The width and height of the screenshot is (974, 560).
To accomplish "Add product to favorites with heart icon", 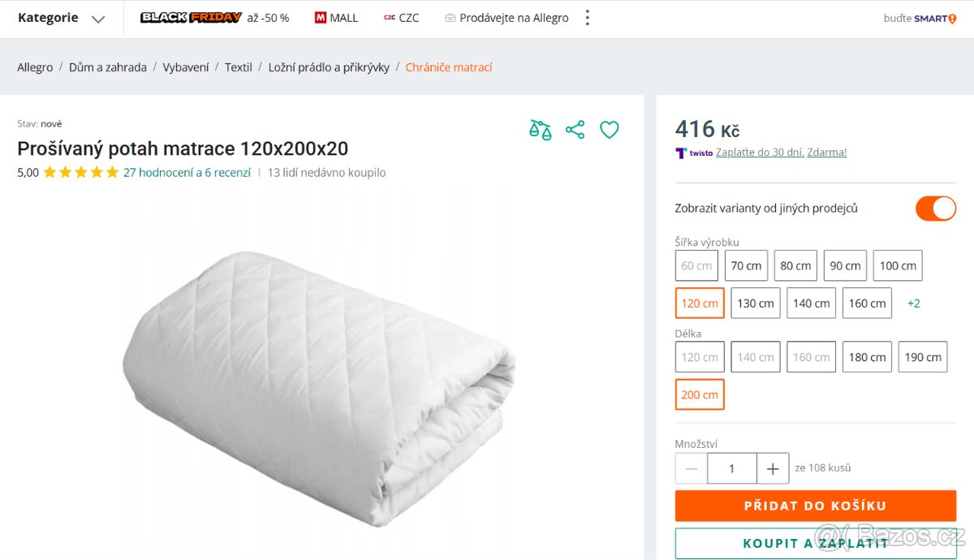I will (x=609, y=130).
